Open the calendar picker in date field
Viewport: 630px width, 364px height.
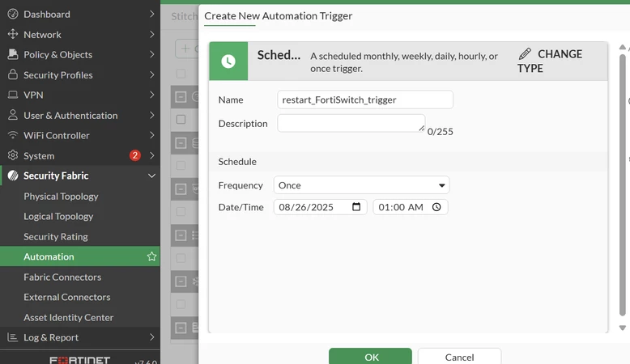point(356,207)
